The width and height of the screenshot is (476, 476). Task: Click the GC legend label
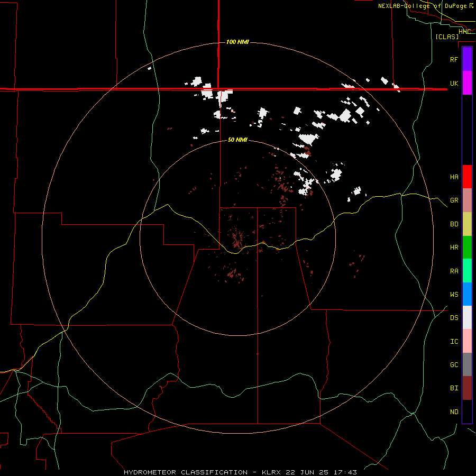point(454,365)
